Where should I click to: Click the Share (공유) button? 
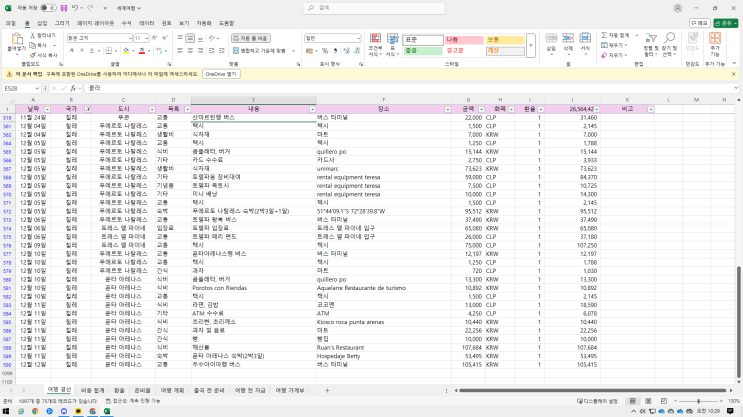coord(726,23)
